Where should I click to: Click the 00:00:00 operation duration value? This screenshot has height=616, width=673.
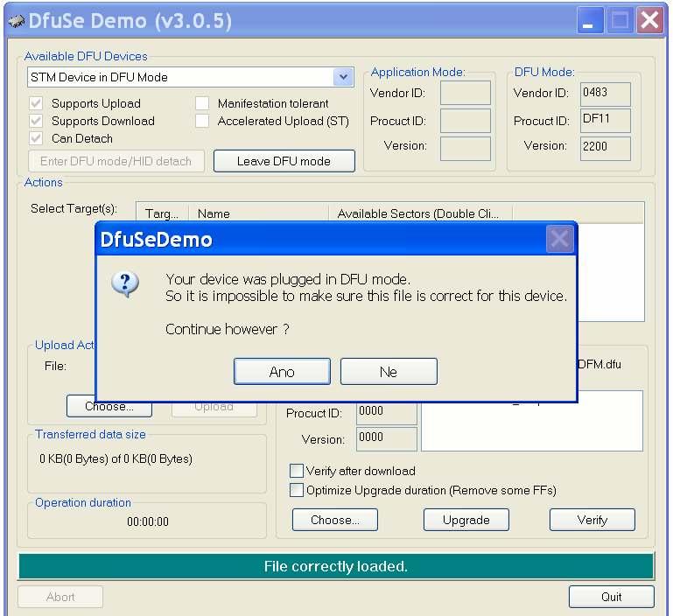[x=148, y=521]
